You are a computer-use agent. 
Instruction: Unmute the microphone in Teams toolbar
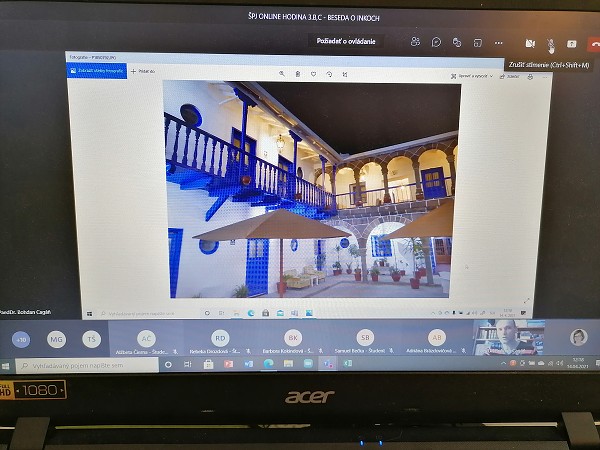(x=551, y=44)
